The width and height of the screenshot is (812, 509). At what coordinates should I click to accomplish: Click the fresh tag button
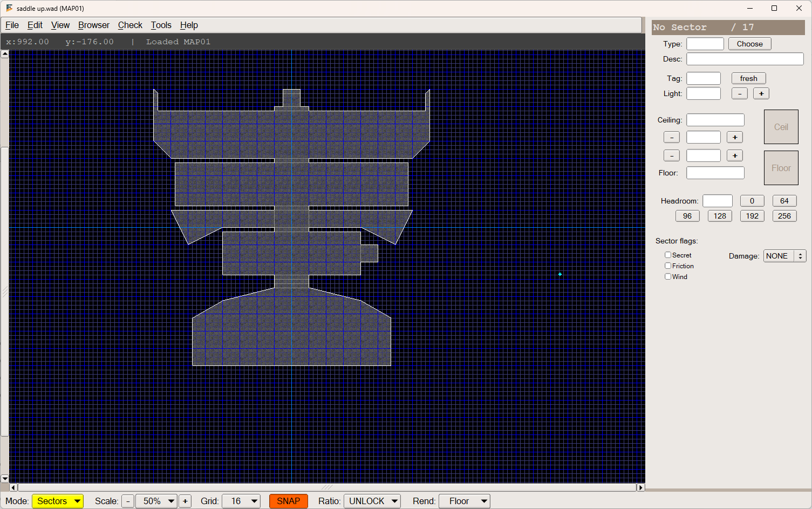click(749, 78)
